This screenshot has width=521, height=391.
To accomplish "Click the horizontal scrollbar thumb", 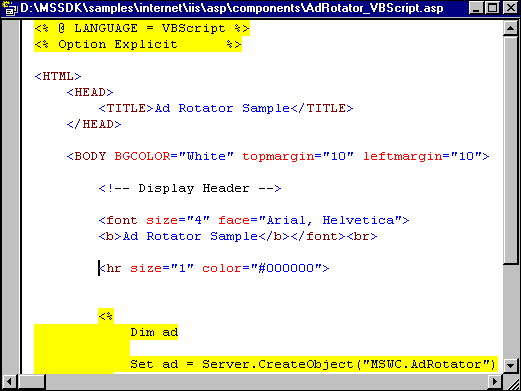I will click(x=31, y=381).
